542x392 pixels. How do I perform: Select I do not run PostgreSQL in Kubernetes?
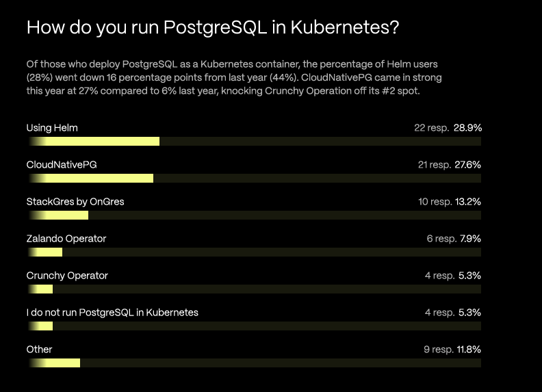tap(112, 313)
